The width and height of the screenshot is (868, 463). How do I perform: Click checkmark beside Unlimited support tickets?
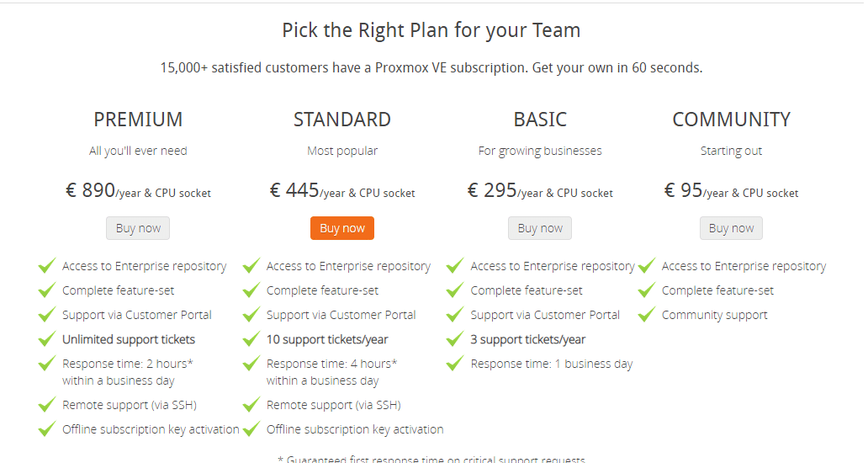click(47, 338)
